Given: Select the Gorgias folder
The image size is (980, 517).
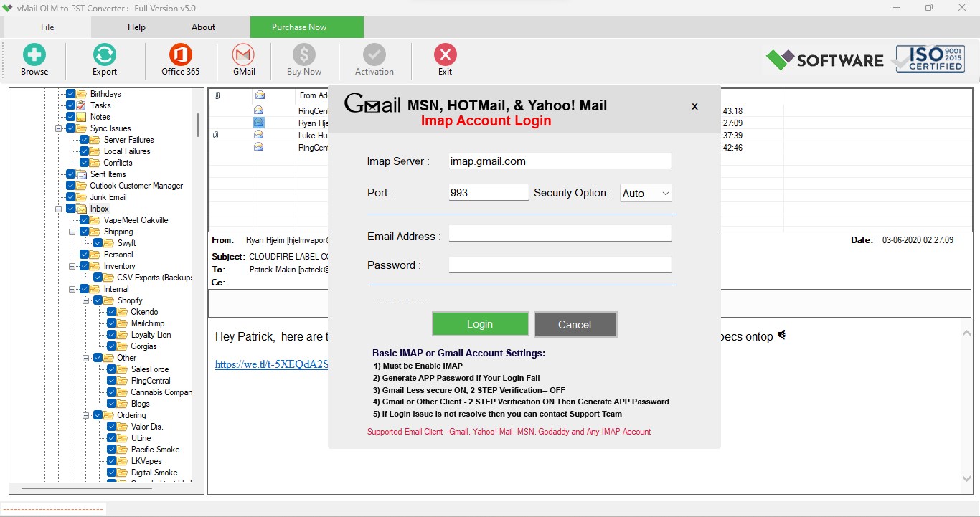Looking at the screenshot, I should 143,346.
